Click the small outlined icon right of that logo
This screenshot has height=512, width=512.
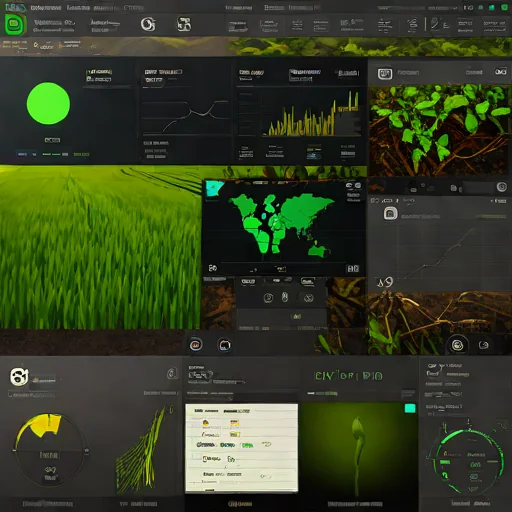(172, 374)
